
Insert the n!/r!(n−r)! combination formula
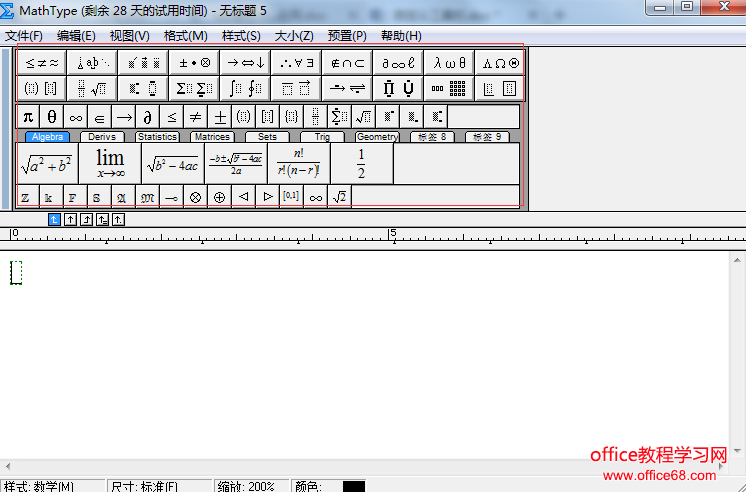(299, 163)
